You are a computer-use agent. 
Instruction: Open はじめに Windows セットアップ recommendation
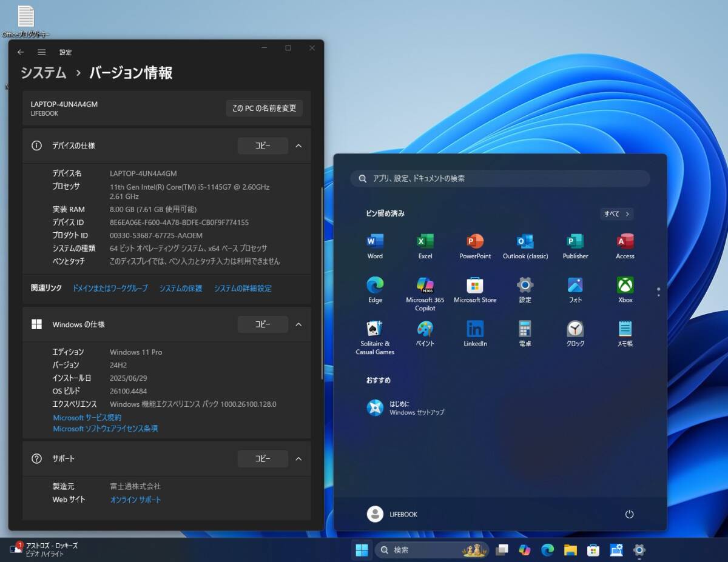pyautogui.click(x=406, y=408)
